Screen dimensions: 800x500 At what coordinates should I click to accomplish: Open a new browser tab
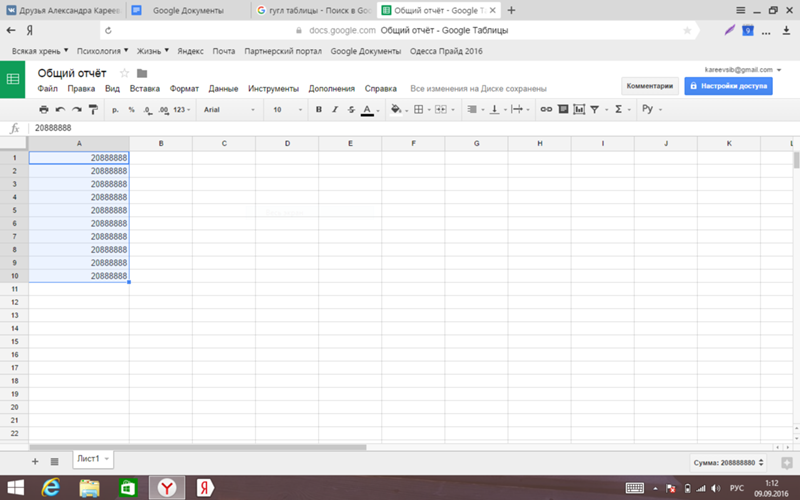point(511,10)
